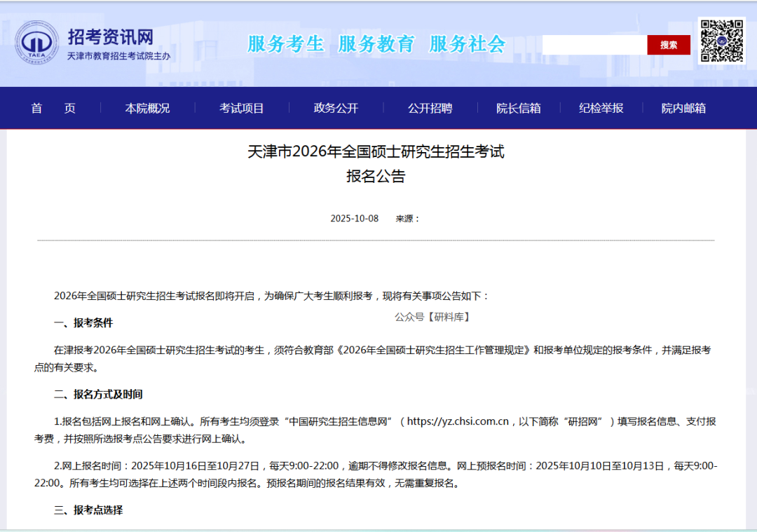Click the 服务考生 服务教育 服务社会 slogan

[x=376, y=44]
